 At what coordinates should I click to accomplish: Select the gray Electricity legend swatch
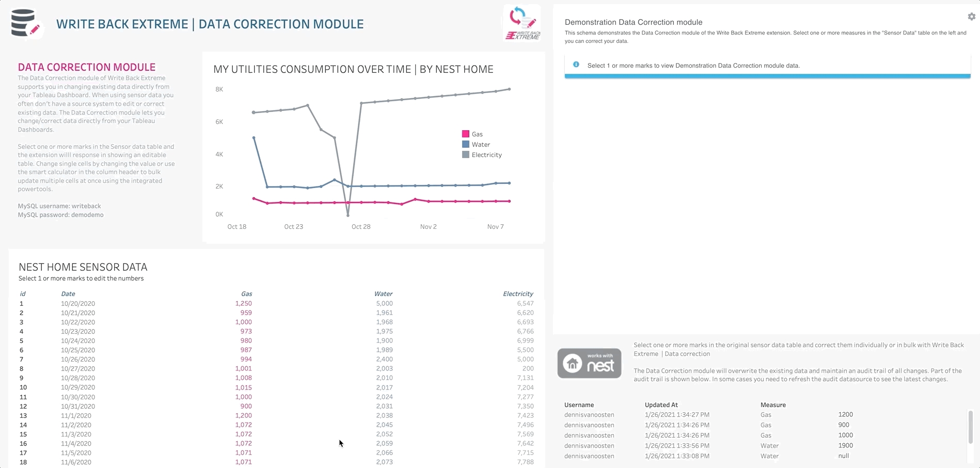point(466,155)
